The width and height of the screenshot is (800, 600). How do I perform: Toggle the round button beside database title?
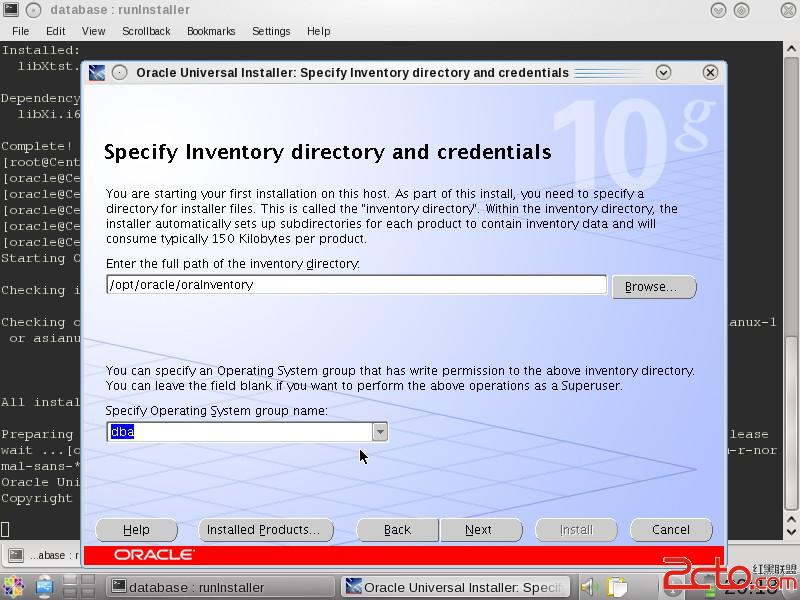tap(33, 9)
